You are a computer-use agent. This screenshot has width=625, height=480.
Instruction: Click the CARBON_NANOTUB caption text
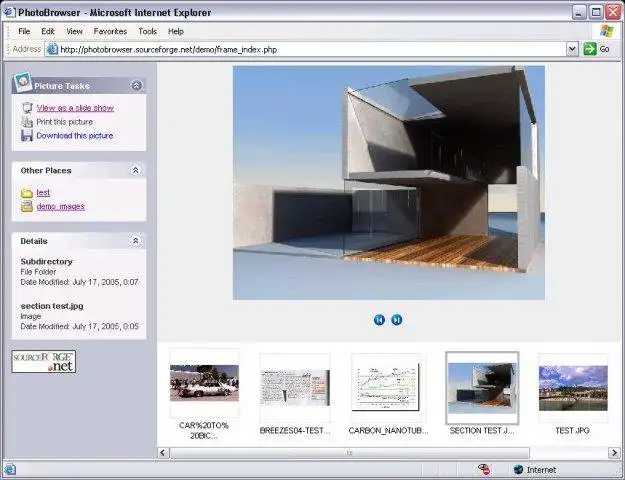click(388, 431)
